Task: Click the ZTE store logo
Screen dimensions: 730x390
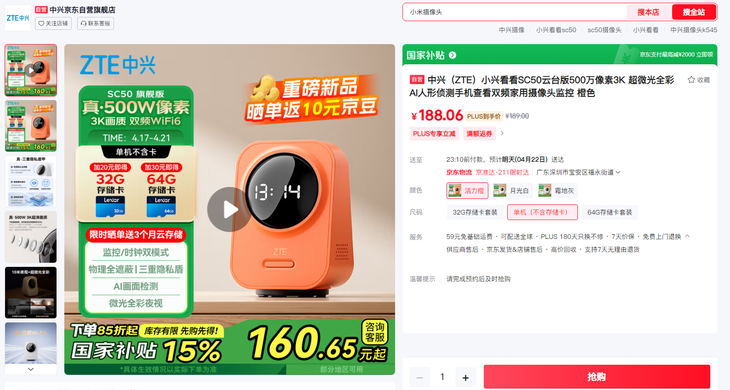Action: [x=18, y=18]
